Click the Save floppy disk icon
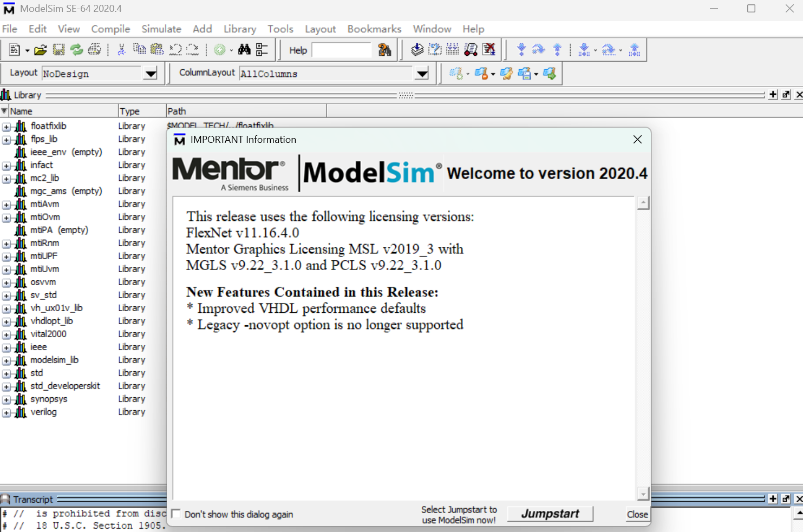The image size is (803, 532). coord(58,50)
